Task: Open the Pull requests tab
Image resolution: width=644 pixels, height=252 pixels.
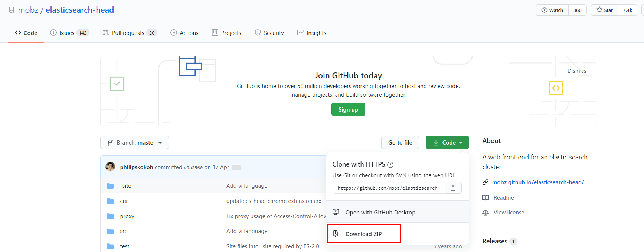Action: (x=130, y=33)
